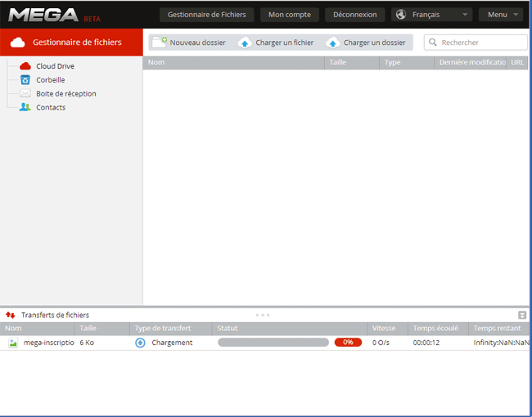This screenshot has width=532, height=417.
Task: Click the white cloud icon in the red header
Action: click(x=18, y=43)
